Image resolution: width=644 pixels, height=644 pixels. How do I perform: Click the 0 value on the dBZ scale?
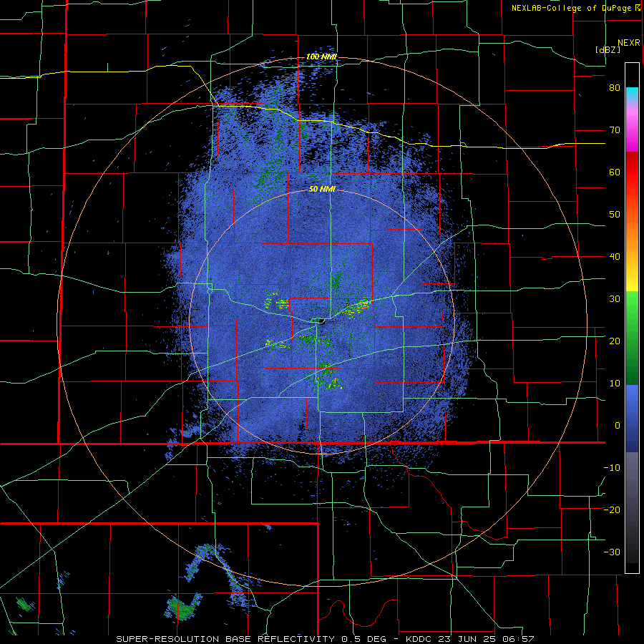pyautogui.click(x=618, y=426)
